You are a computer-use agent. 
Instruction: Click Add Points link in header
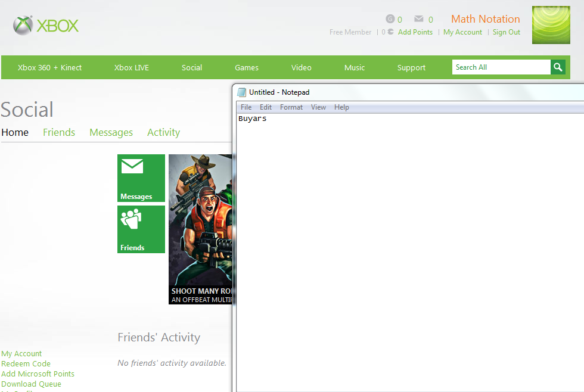click(x=415, y=32)
